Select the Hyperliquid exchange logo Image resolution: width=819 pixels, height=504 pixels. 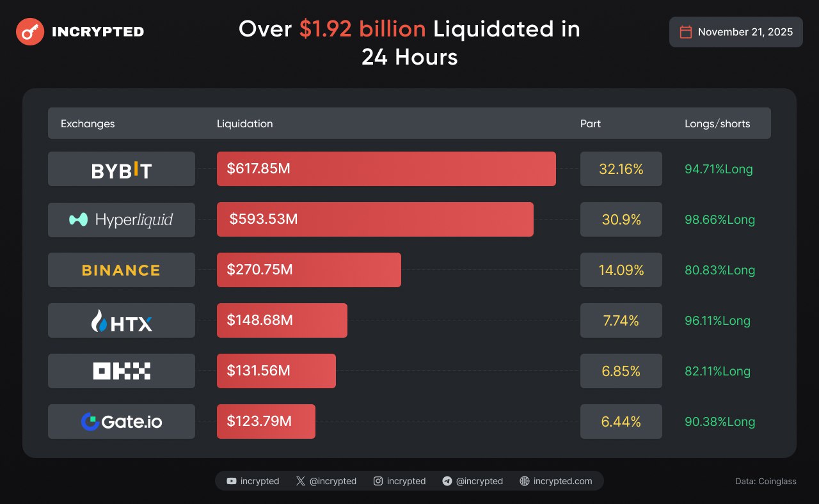(122, 220)
